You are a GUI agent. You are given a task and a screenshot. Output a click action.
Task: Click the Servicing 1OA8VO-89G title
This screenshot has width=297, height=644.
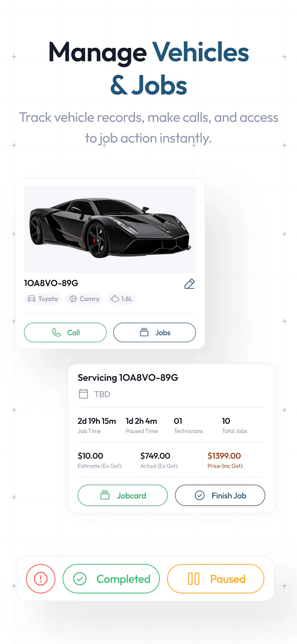point(128,378)
